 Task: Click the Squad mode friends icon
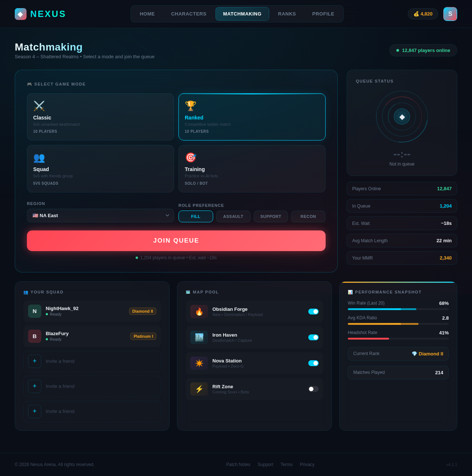[x=39, y=158]
